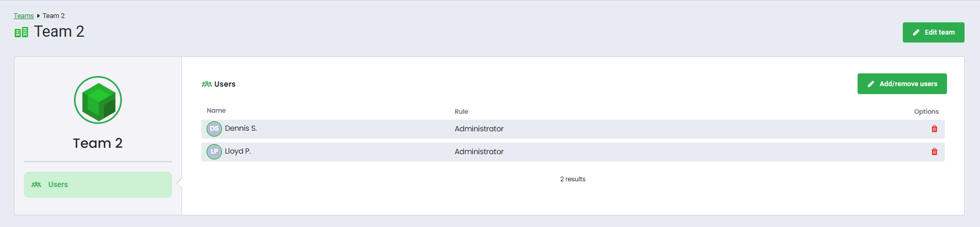Open the Users sidebar tab
980x227 pixels.
(98, 184)
